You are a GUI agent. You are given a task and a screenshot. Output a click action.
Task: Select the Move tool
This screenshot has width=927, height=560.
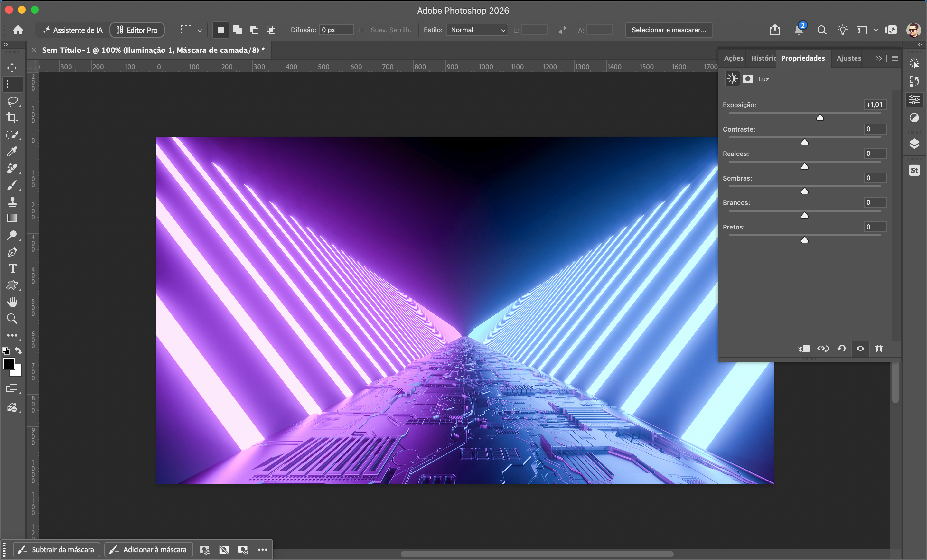click(12, 68)
